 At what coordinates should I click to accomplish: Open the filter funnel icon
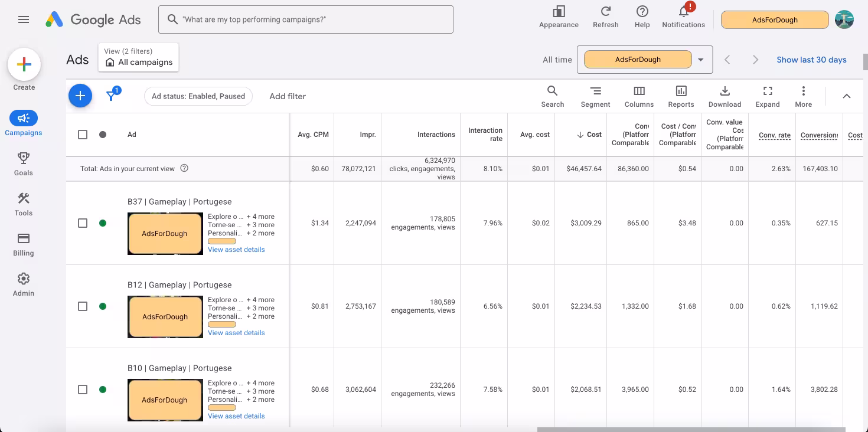[111, 96]
